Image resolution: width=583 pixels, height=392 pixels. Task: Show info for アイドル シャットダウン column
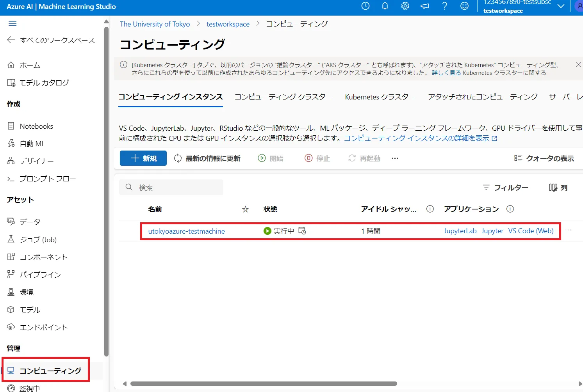click(430, 209)
